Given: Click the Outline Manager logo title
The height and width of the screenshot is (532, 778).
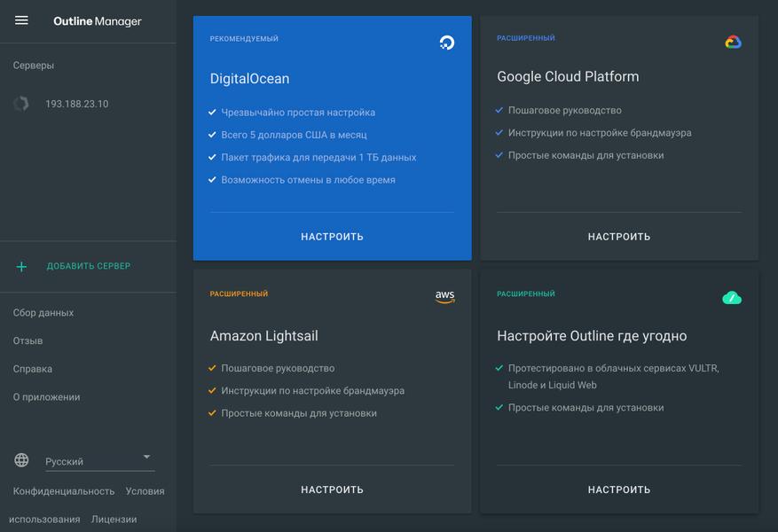Looking at the screenshot, I should 98,21.
